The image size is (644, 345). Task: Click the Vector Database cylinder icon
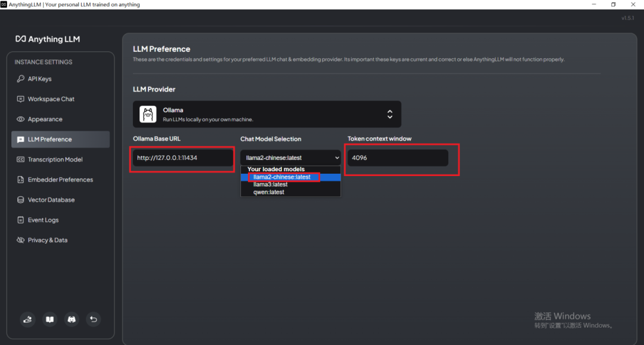click(20, 200)
